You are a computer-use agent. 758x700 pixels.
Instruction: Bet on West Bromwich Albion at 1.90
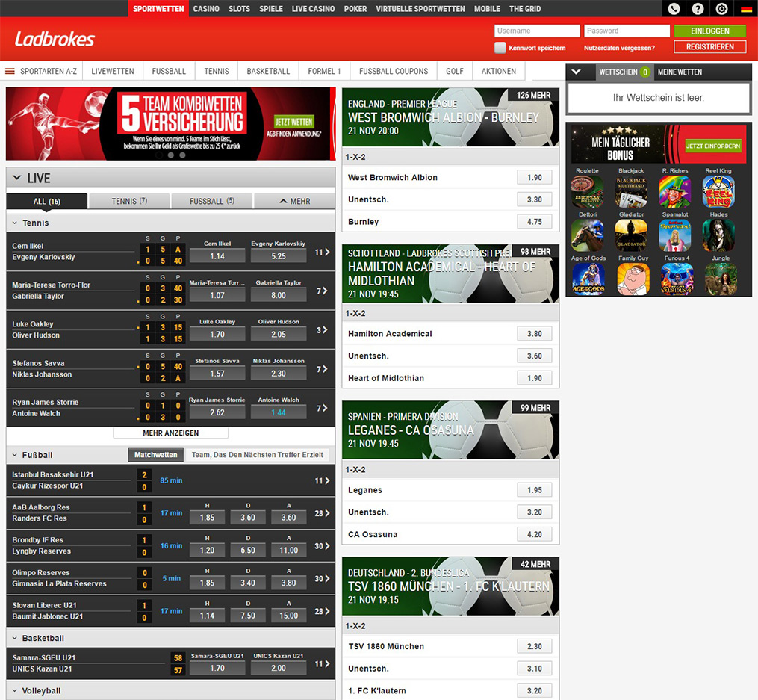click(534, 177)
